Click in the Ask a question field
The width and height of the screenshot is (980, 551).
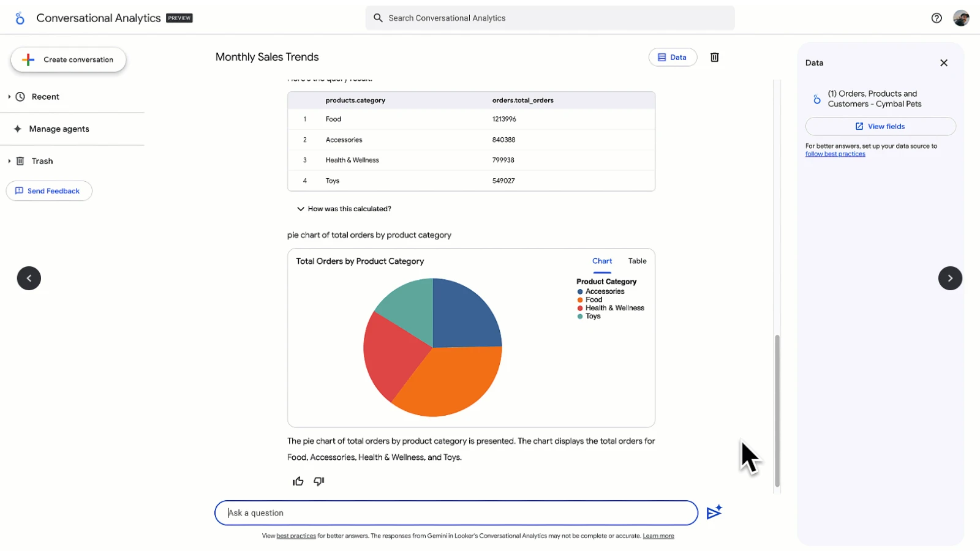click(x=456, y=513)
